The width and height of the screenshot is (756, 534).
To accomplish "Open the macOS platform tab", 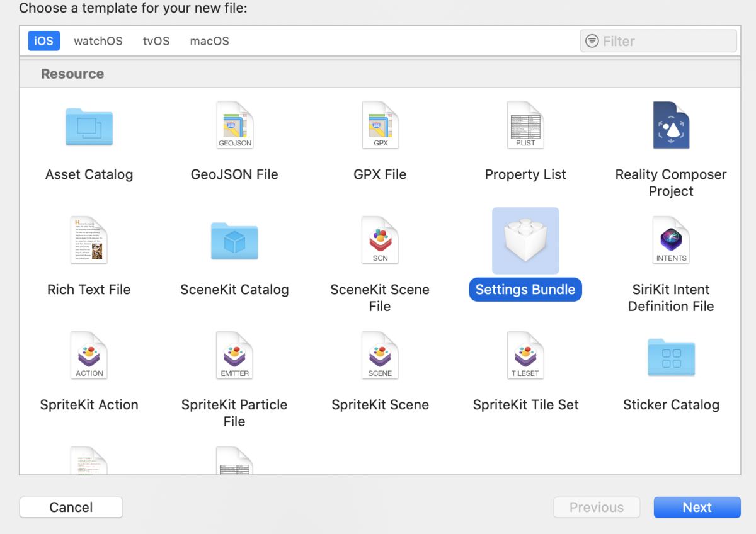I will click(x=210, y=41).
